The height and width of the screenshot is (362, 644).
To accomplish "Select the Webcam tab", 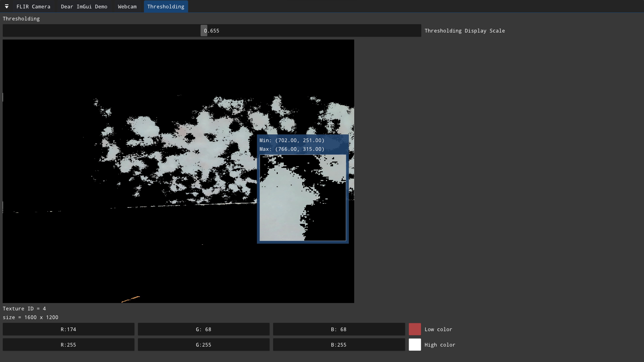I will [127, 7].
